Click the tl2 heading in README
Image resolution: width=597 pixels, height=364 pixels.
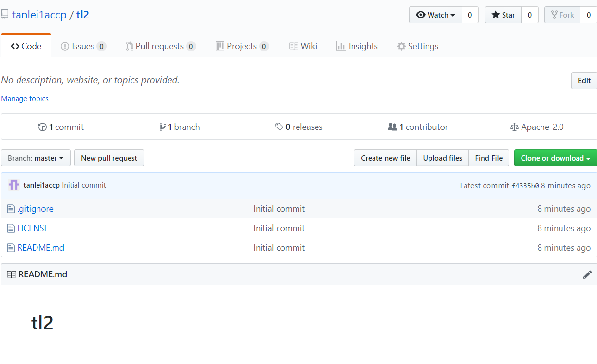point(42,322)
